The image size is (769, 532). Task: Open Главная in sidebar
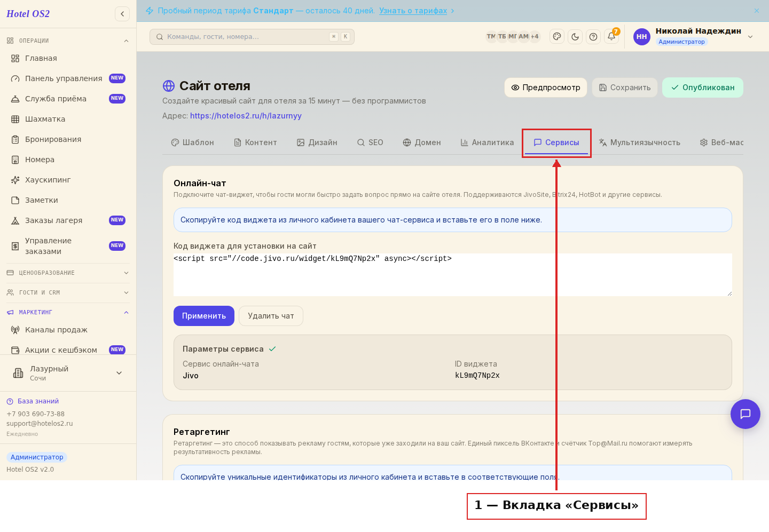(68, 58)
